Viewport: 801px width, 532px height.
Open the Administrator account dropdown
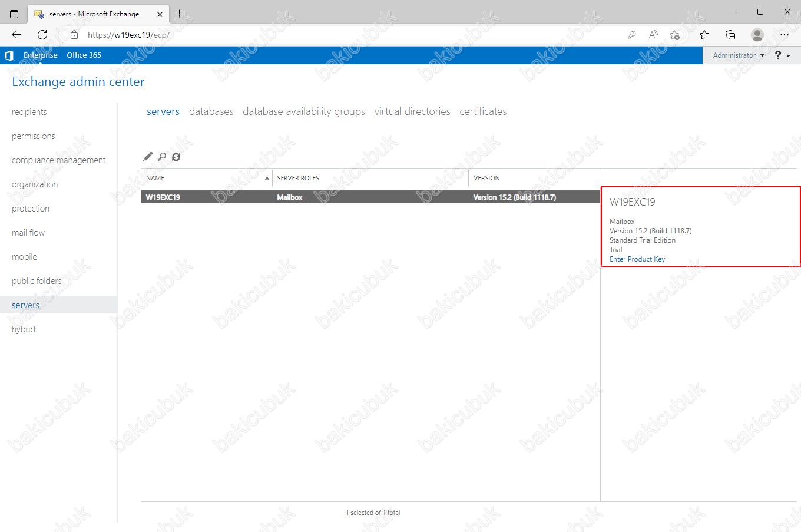tap(739, 55)
